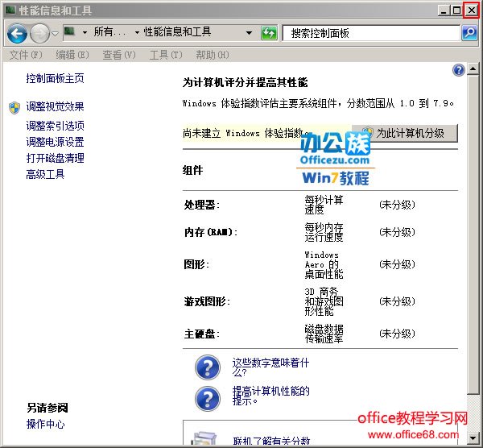Click the greyed forward arrow button
Image resolution: width=483 pixels, height=448 pixels.
click(39, 33)
